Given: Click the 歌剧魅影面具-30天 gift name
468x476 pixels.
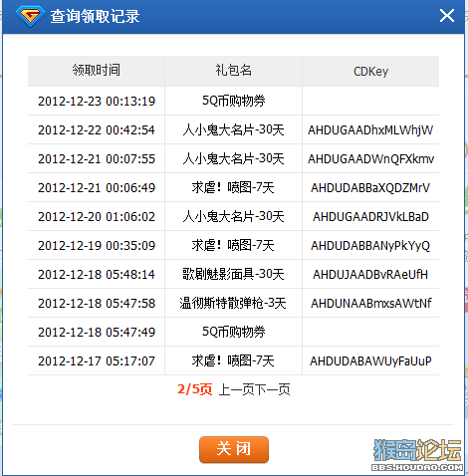Looking at the screenshot, I should coord(233,274).
